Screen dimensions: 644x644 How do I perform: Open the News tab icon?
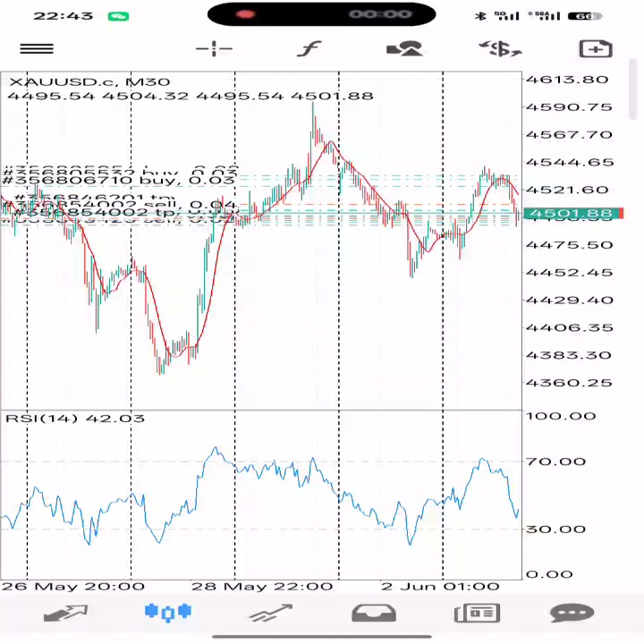(477, 614)
